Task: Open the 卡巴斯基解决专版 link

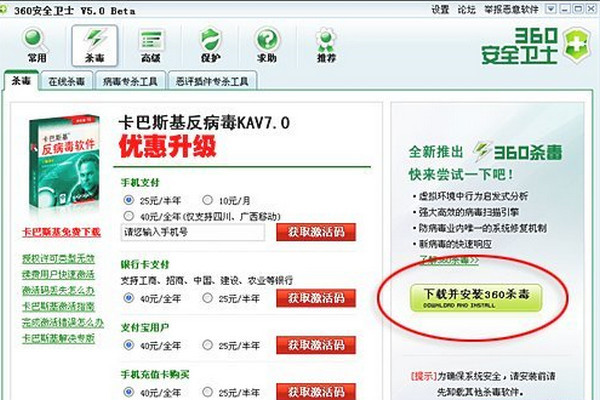Action: pyautogui.click(x=58, y=338)
